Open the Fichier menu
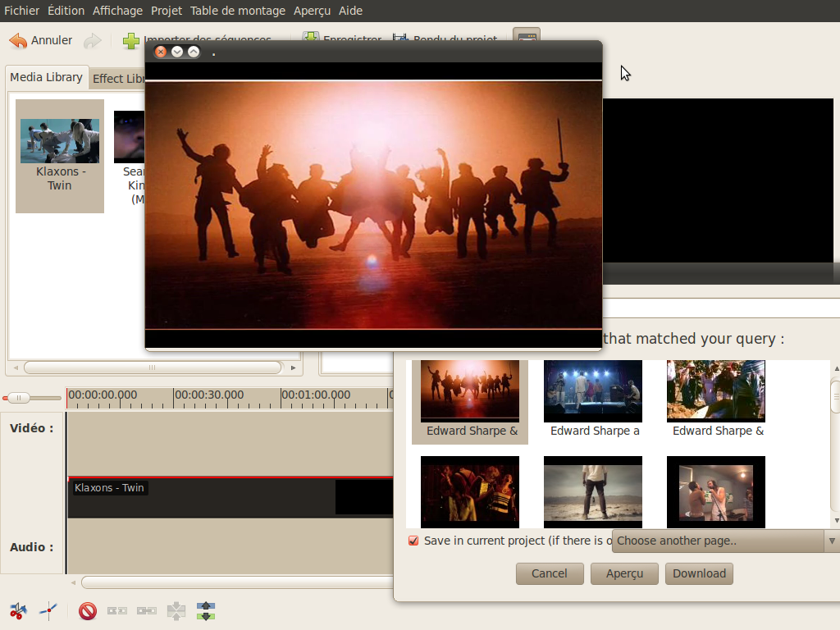The width and height of the screenshot is (840, 630). pyautogui.click(x=21, y=11)
